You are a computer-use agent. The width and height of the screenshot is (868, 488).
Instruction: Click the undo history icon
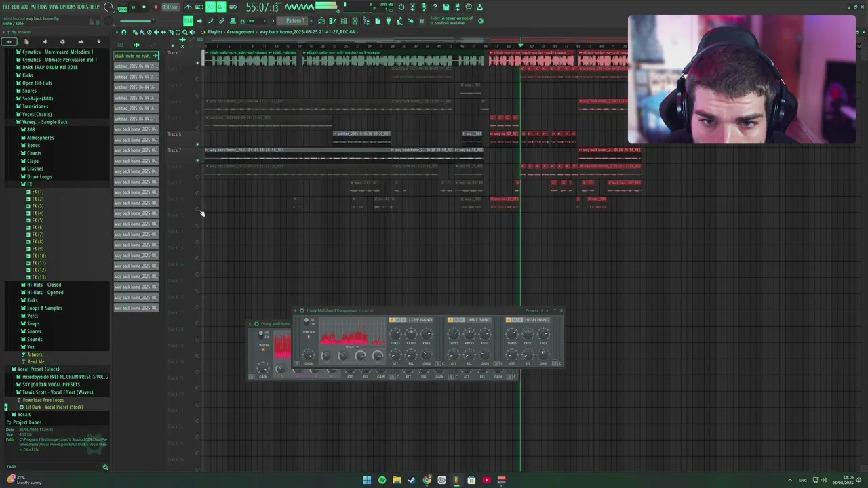[401, 7]
